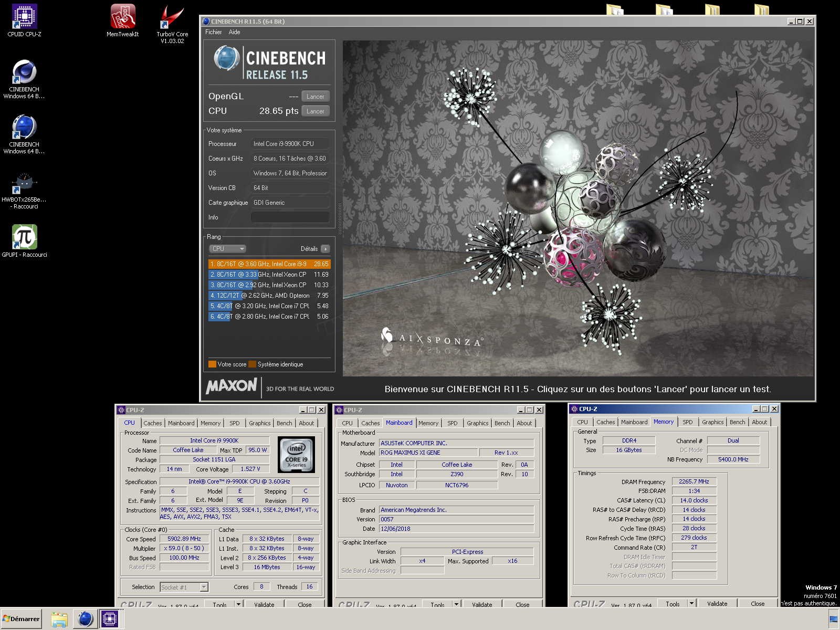Image resolution: width=840 pixels, height=630 pixels.
Task: Select ranking entry 2 Intel Xeon 11.69
Action: pos(269,275)
